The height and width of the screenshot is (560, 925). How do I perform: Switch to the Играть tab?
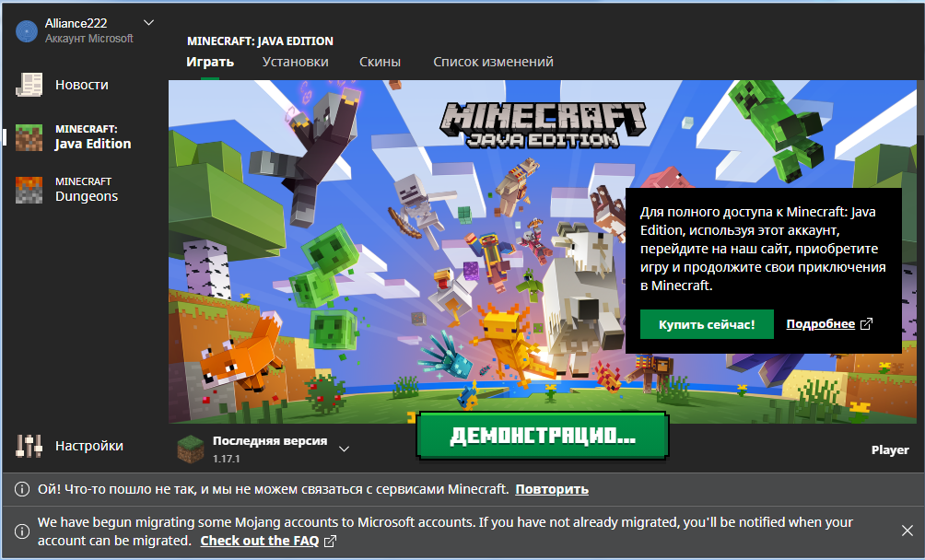coord(210,62)
